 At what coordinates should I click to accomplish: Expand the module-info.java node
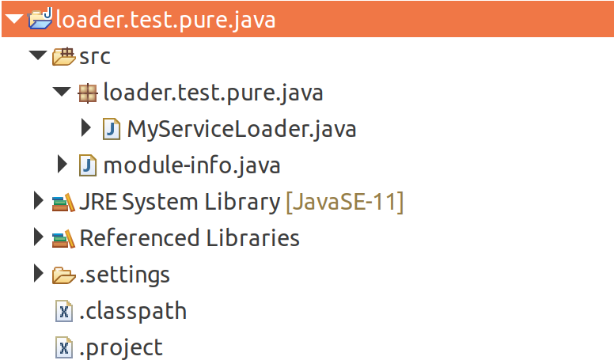[62, 164]
